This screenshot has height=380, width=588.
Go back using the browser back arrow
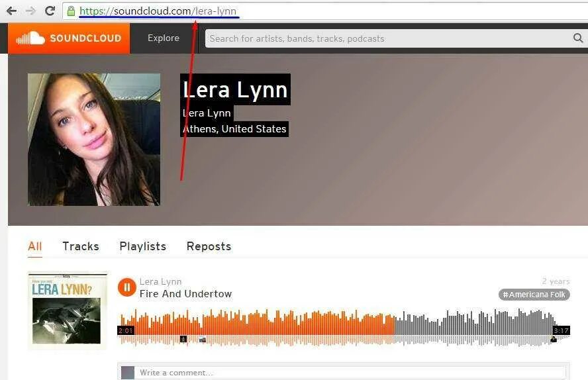coord(12,11)
